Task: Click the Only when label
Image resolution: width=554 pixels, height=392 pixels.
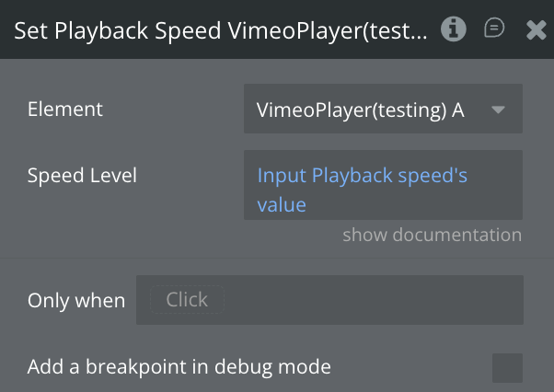Action: coord(76,300)
